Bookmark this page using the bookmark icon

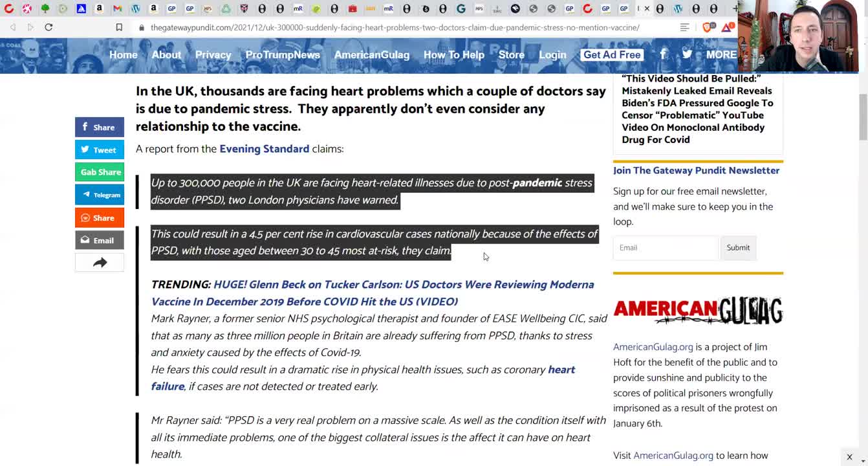pos(119,27)
